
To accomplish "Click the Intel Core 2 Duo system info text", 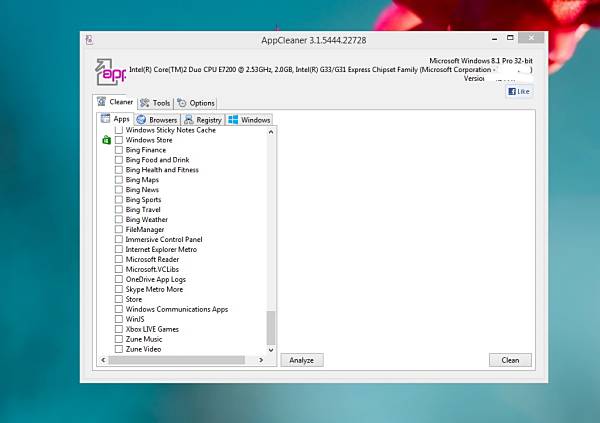I will pos(331,70).
